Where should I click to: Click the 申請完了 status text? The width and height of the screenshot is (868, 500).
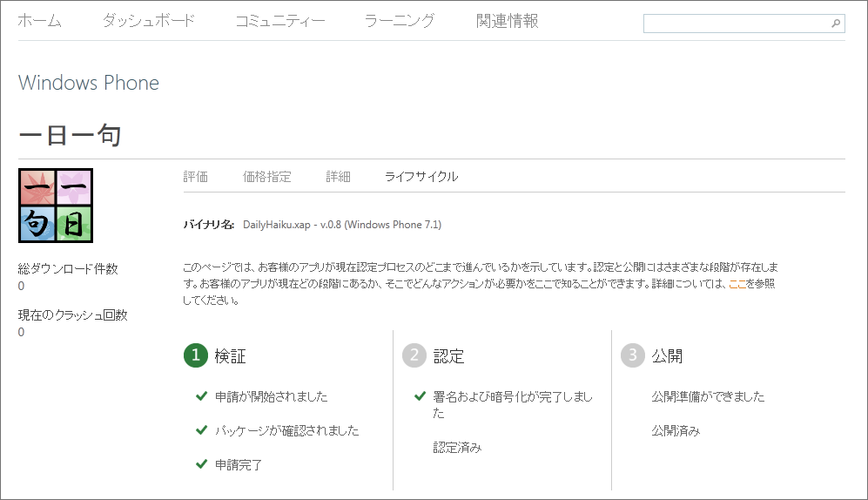(x=239, y=464)
